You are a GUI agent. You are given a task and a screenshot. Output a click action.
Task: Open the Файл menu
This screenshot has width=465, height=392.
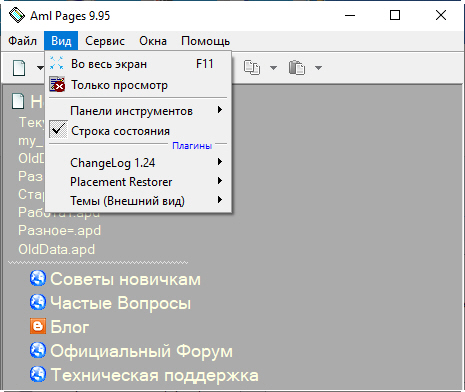[x=22, y=41]
